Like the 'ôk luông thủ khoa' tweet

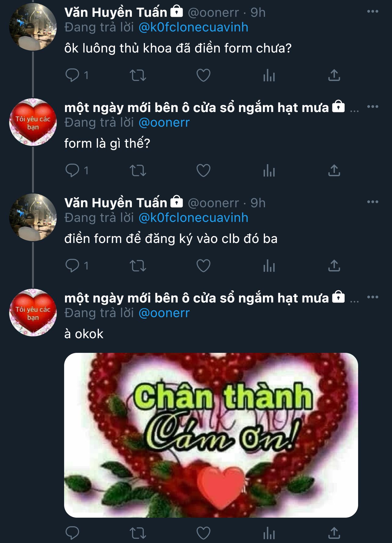click(203, 75)
